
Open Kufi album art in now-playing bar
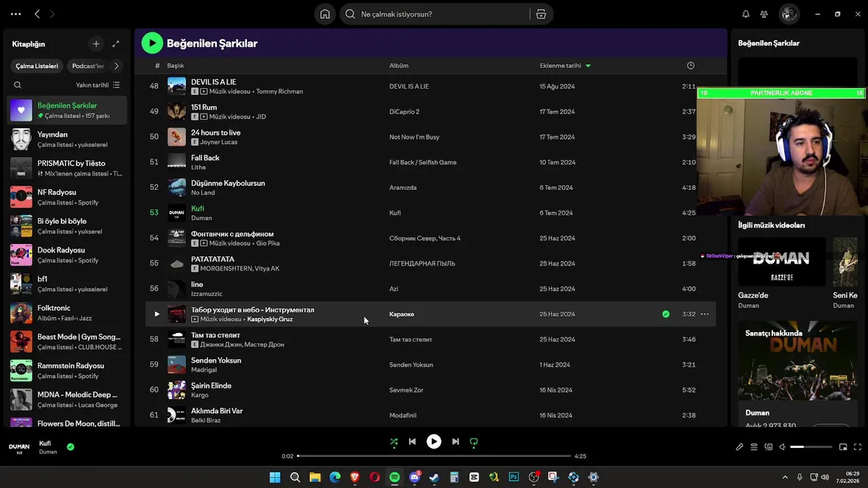(19, 447)
